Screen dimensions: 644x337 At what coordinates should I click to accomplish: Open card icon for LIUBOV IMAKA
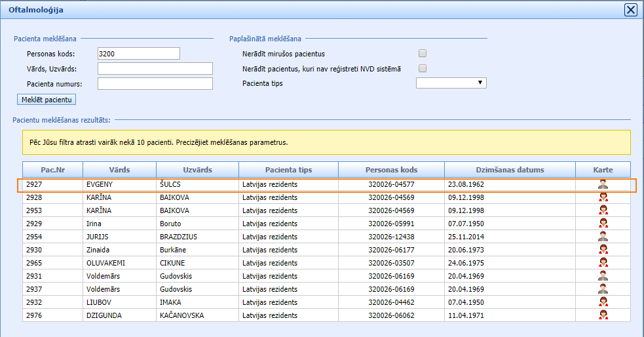click(x=603, y=302)
